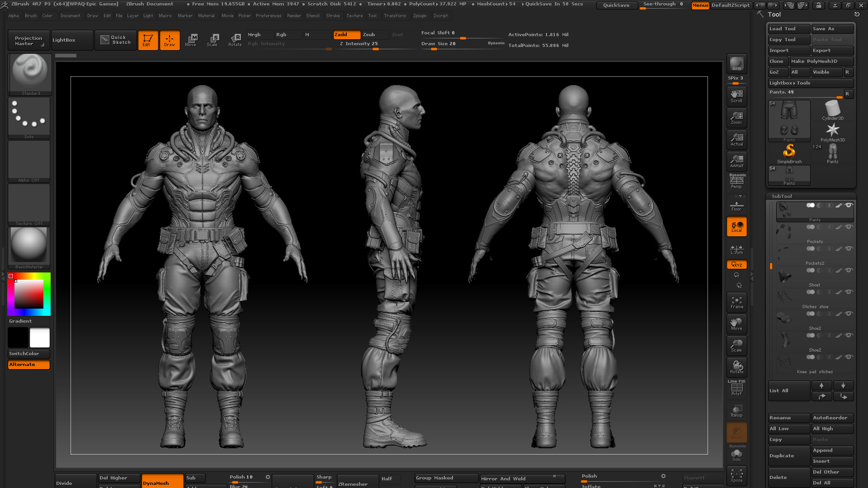This screenshot has width=868, height=488.
Task: Open the Zplugin menu
Action: [420, 16]
